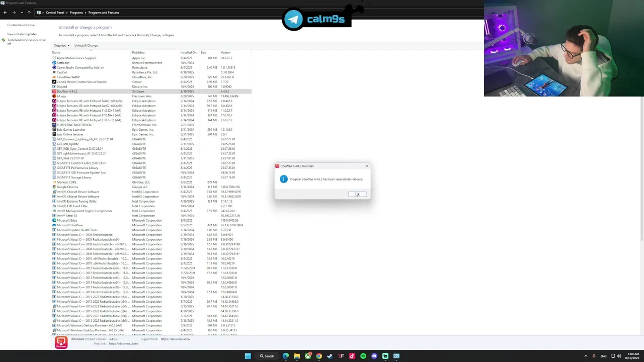Click the Uninstall/Change toolbar button
644x362 pixels.
[x=86, y=45]
